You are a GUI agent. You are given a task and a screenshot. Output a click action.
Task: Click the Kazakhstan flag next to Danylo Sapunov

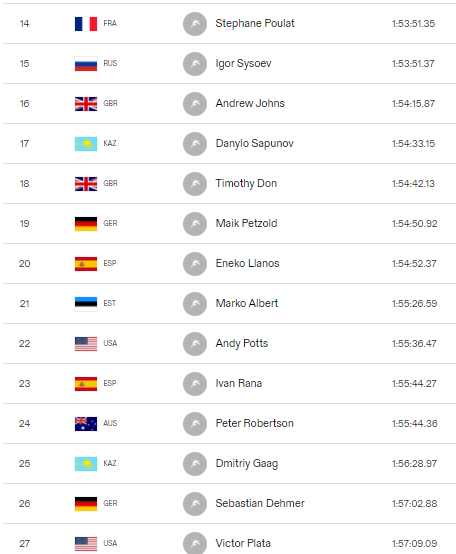[x=86, y=144]
